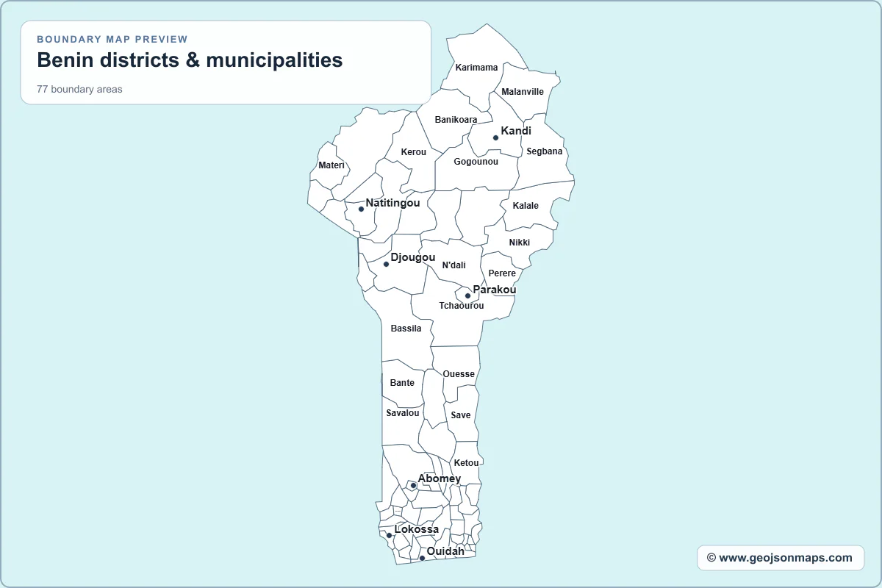Click the Ouidah city name label
The width and height of the screenshot is (882, 588).
pyautogui.click(x=445, y=551)
